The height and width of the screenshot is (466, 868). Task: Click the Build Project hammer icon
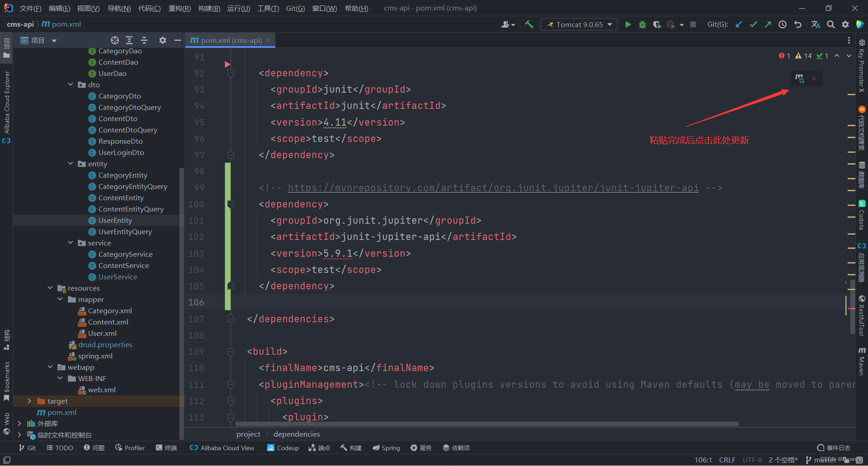tap(529, 24)
